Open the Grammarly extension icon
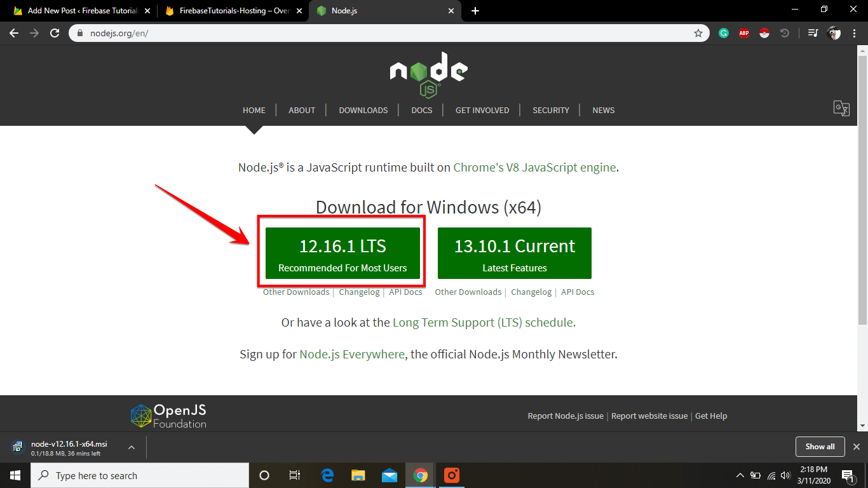 coord(724,33)
